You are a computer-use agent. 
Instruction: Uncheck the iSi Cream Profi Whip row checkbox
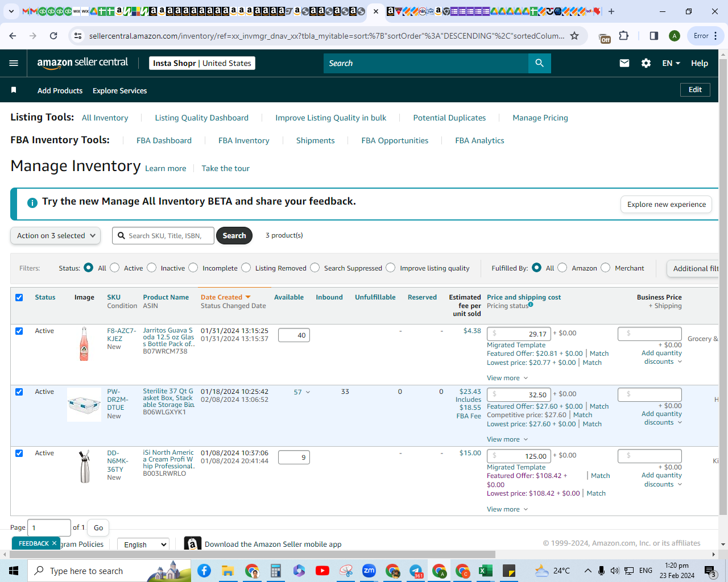(x=19, y=453)
